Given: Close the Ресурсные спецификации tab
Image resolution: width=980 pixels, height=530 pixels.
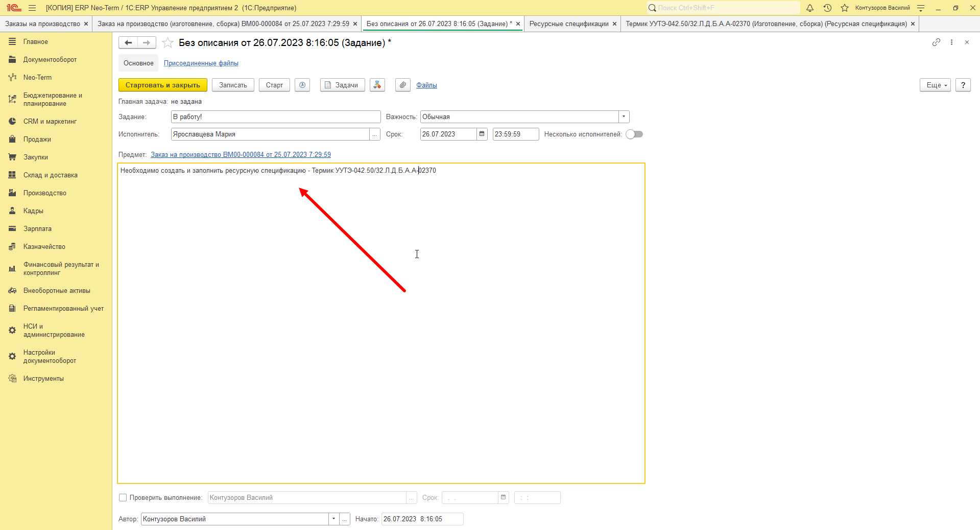Looking at the screenshot, I should point(614,24).
